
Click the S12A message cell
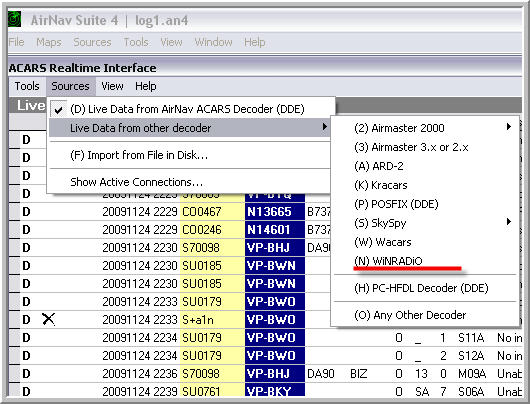[x=471, y=356]
